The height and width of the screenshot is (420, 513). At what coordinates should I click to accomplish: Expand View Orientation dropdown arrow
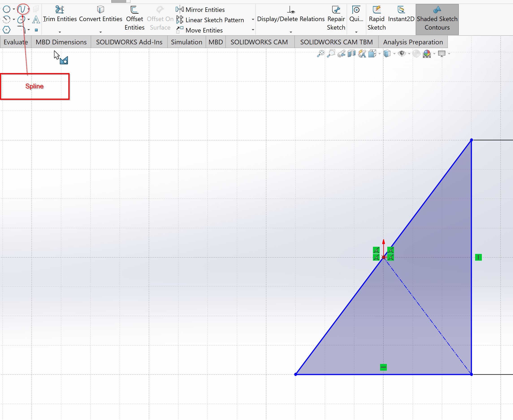pyautogui.click(x=379, y=54)
